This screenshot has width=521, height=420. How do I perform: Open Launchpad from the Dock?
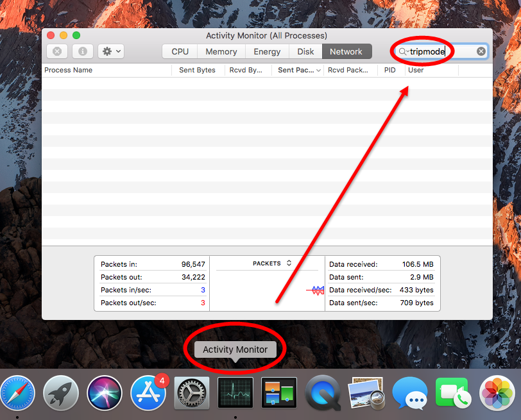coord(60,392)
